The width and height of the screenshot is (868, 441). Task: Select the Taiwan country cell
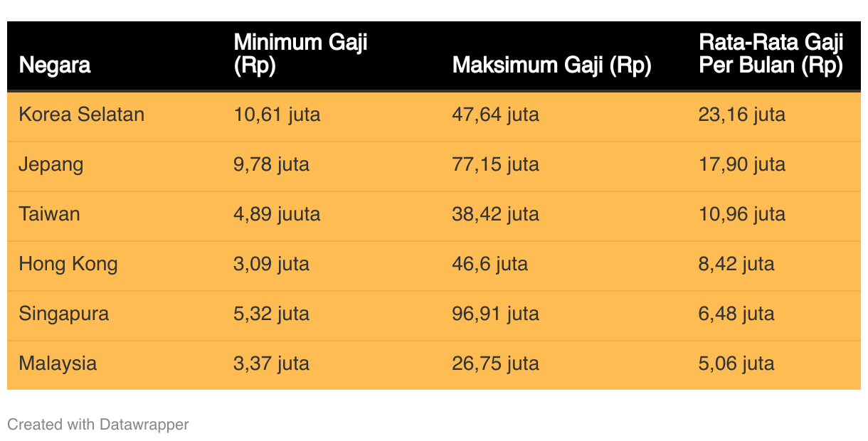click(49, 214)
